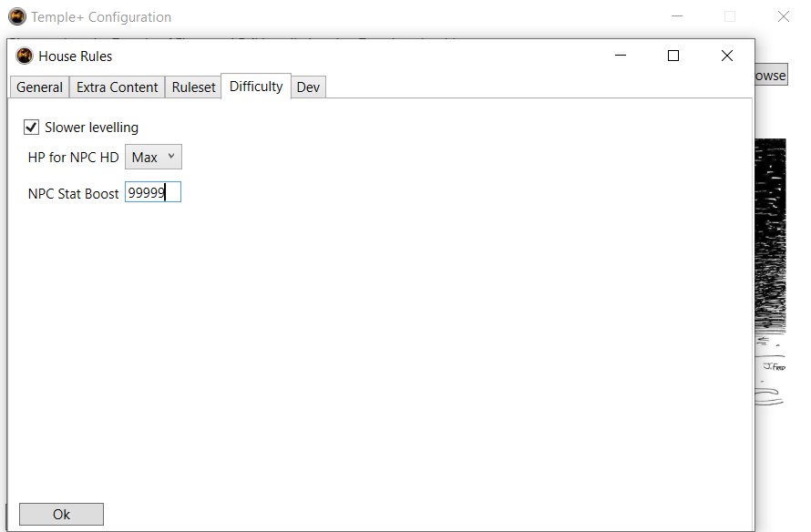Click the partially hidden Browse button

[x=771, y=76]
